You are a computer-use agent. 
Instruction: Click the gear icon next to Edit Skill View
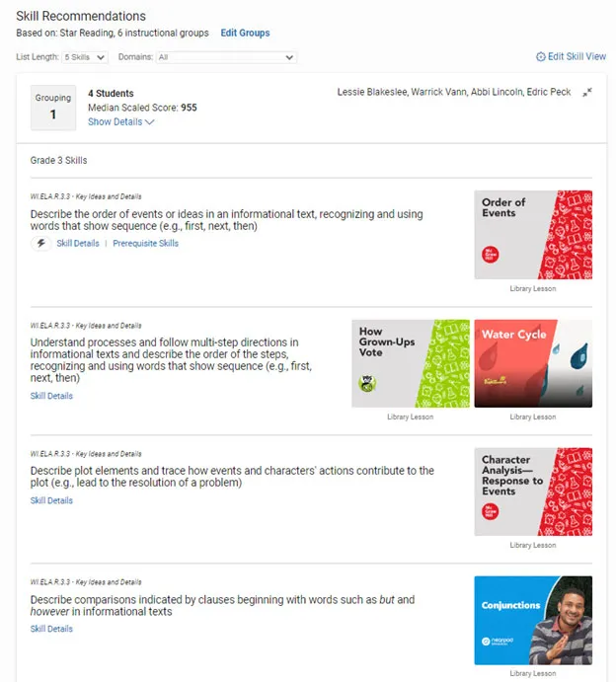click(540, 57)
